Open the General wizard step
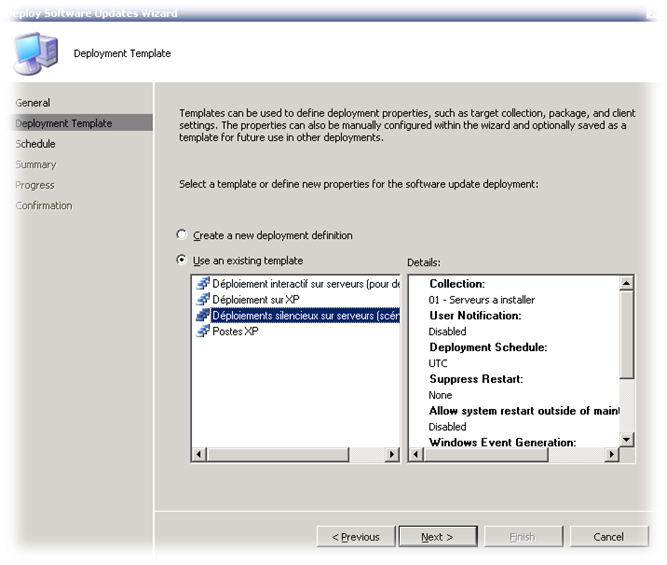Screen dimensions: 667x565 [x=33, y=103]
